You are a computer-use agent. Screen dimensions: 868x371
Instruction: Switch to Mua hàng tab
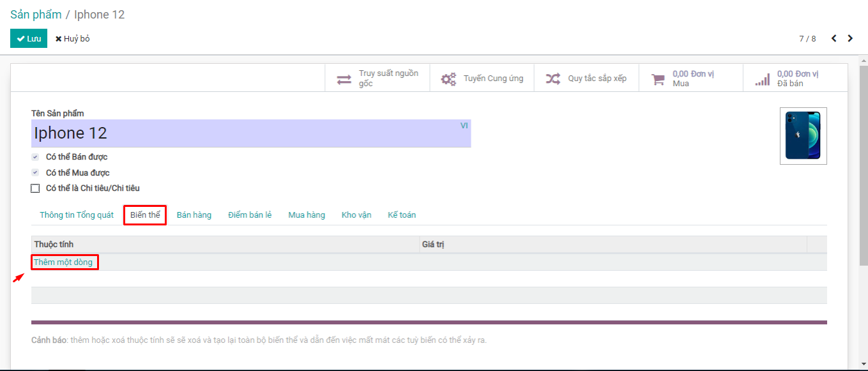coord(307,215)
